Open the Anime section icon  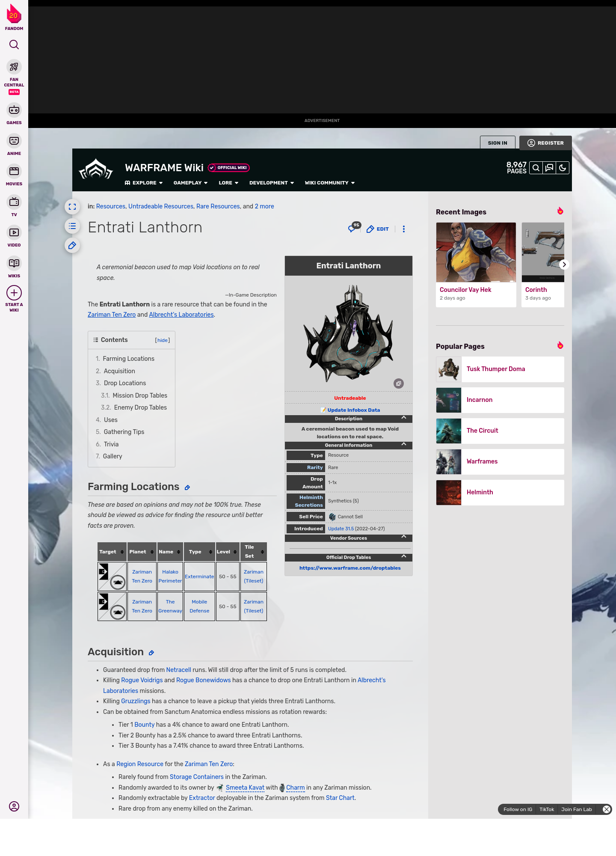(14, 141)
